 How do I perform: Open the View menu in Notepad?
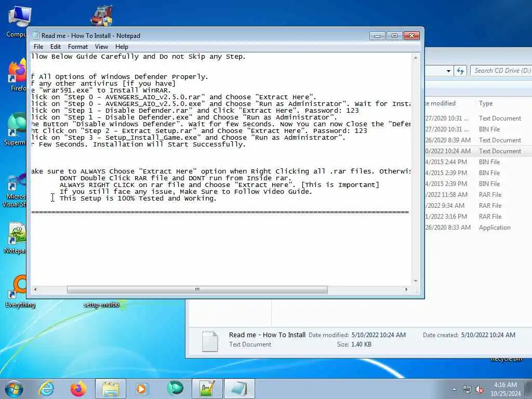click(101, 47)
